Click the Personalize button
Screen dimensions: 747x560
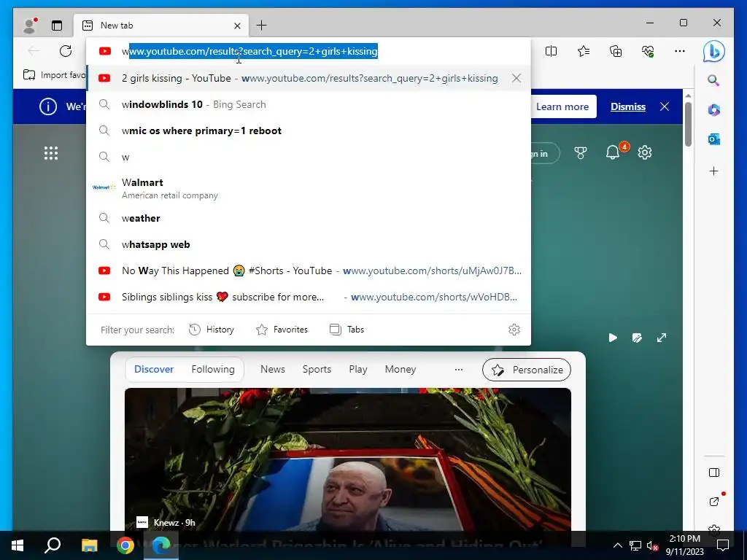(x=527, y=370)
